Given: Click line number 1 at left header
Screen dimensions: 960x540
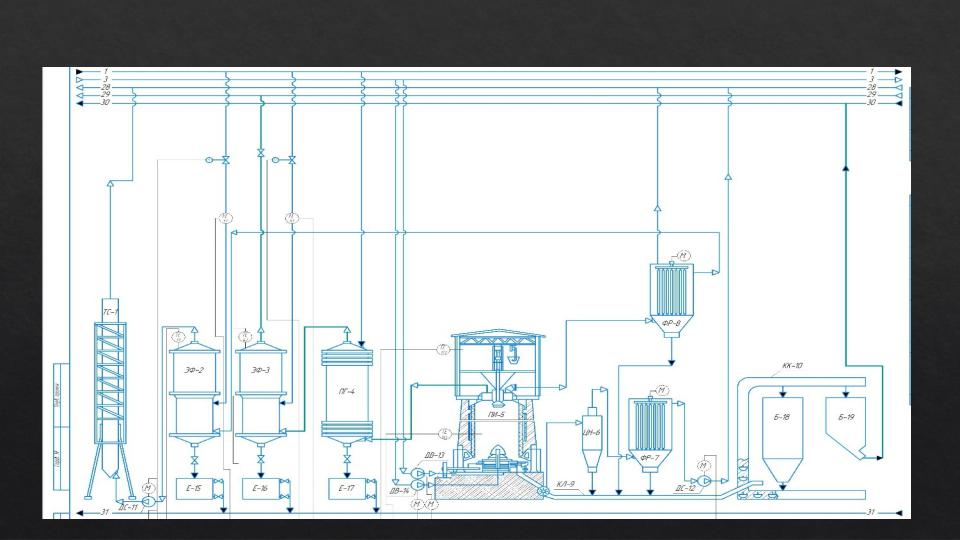Looking at the screenshot, I should [105, 72].
